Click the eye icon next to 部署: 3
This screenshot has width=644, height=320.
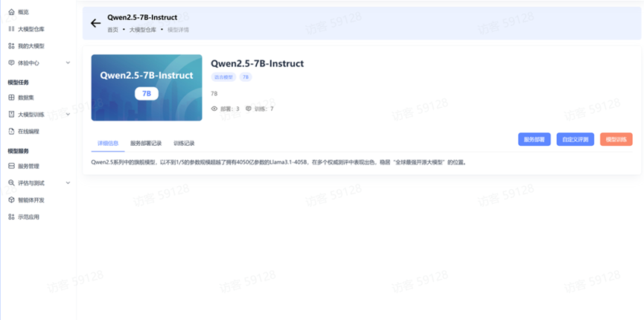(214, 109)
